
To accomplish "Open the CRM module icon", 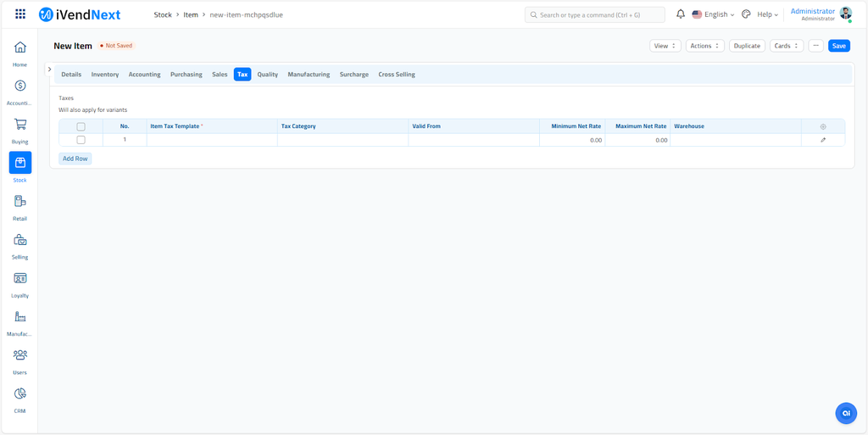I will pyautogui.click(x=19, y=394).
